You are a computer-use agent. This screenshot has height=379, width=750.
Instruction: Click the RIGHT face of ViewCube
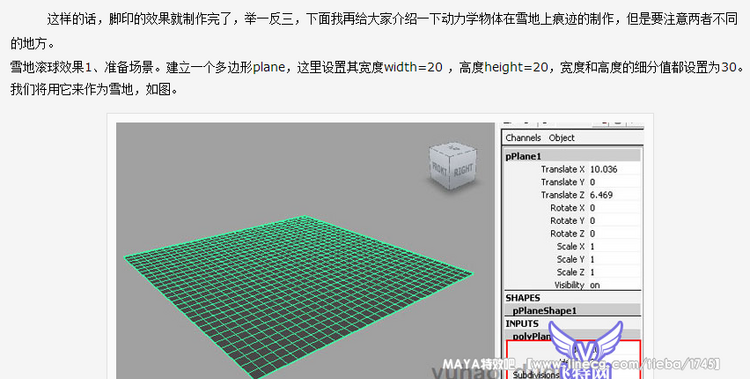(x=463, y=170)
